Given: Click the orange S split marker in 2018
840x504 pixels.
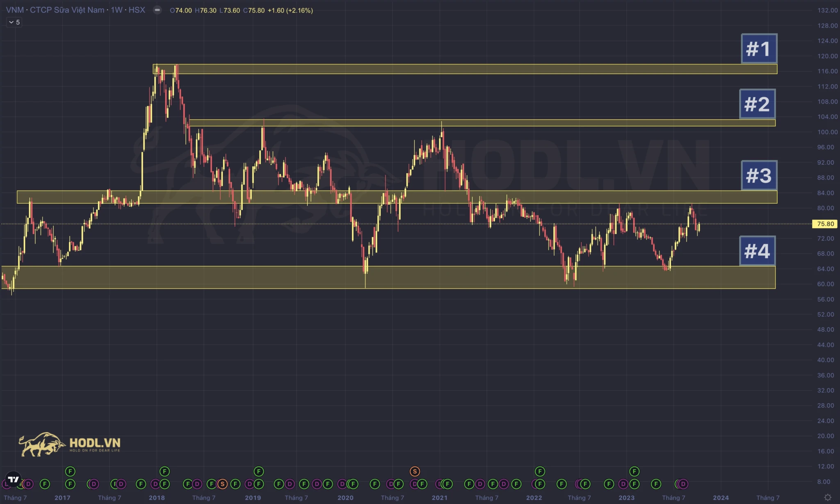Looking at the screenshot, I should [222, 484].
